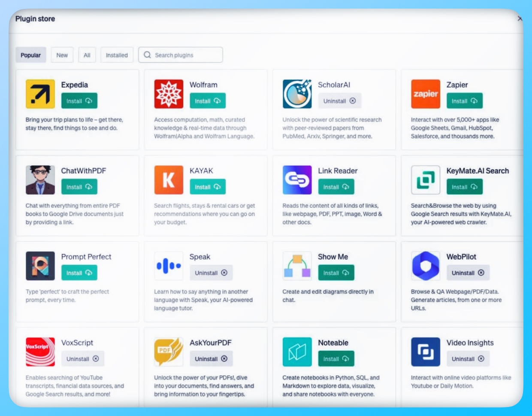Click the WebPilot plugin title

coord(462,257)
